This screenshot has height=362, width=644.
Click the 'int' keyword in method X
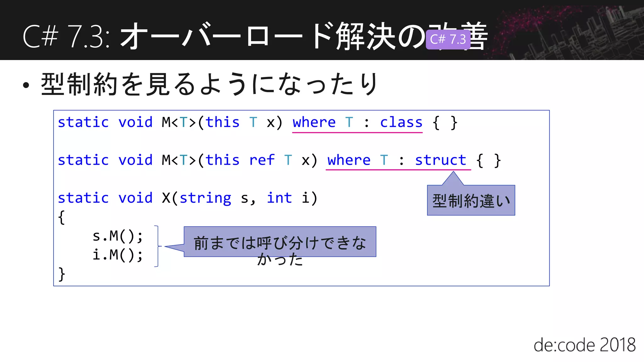tap(279, 198)
